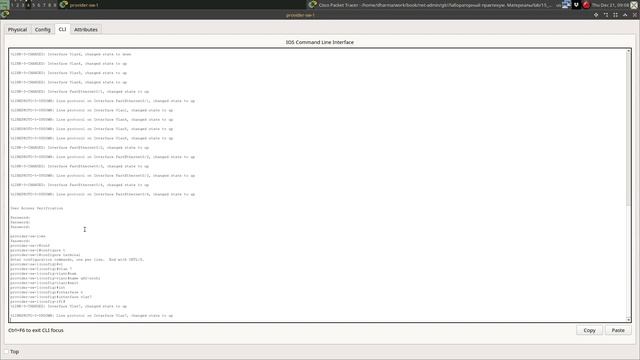Open the clock showing Thu Dec 21

(x=611, y=5)
